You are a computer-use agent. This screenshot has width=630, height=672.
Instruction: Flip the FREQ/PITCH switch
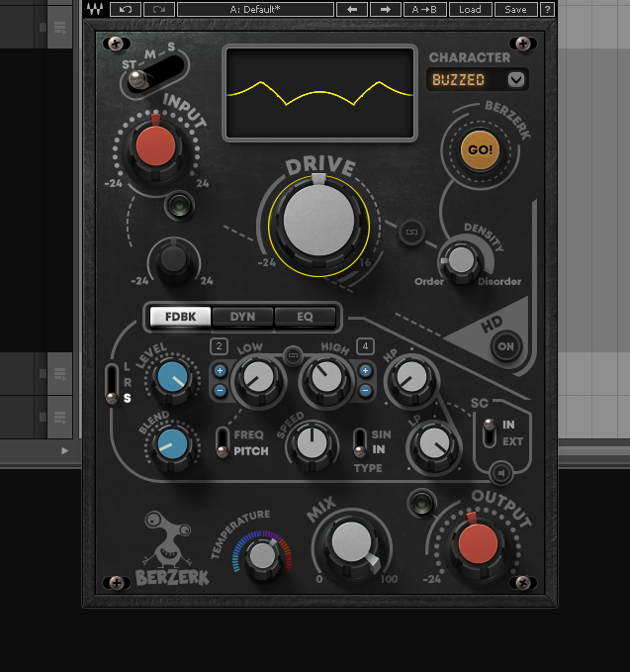click(223, 442)
